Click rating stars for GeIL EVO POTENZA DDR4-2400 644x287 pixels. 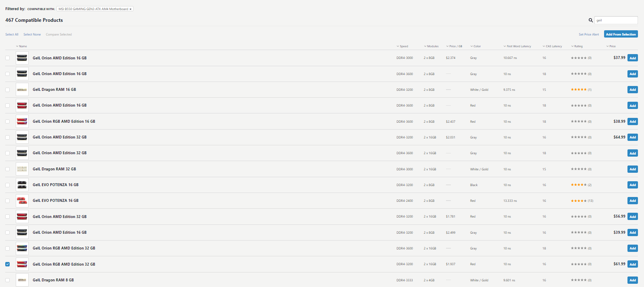tap(579, 201)
